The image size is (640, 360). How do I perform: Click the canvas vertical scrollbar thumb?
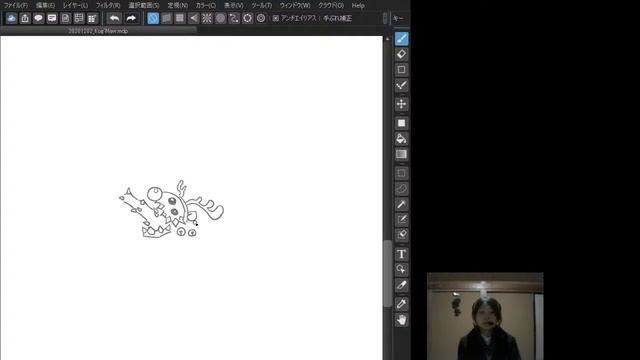387,273
